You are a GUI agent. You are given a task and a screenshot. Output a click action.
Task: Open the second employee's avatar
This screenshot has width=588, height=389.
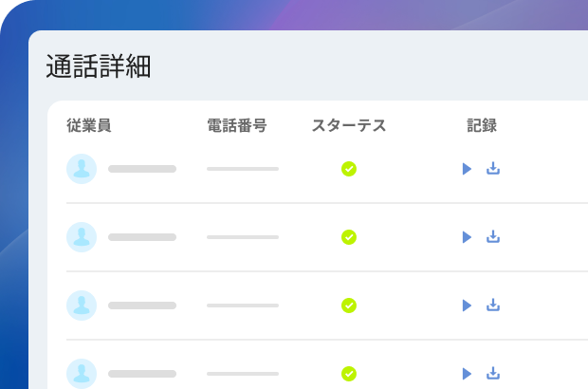click(x=82, y=237)
